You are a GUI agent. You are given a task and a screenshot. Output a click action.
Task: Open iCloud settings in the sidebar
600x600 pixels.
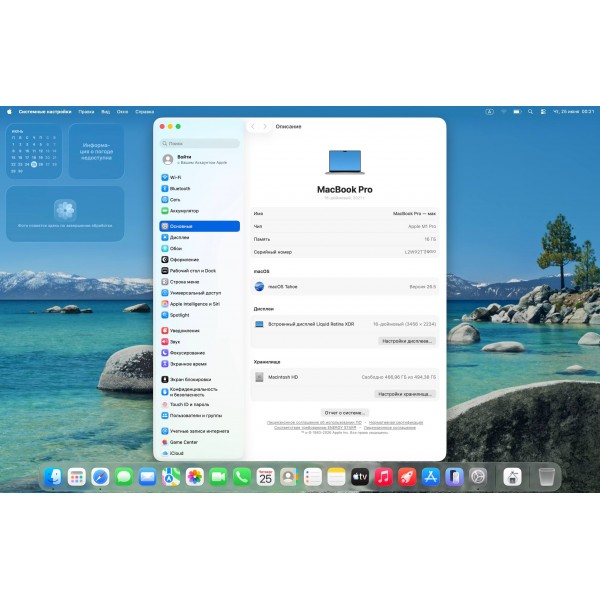coord(199,453)
